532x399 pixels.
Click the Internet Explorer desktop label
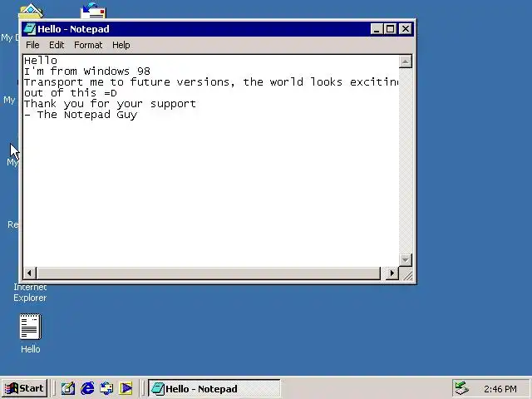click(x=30, y=293)
